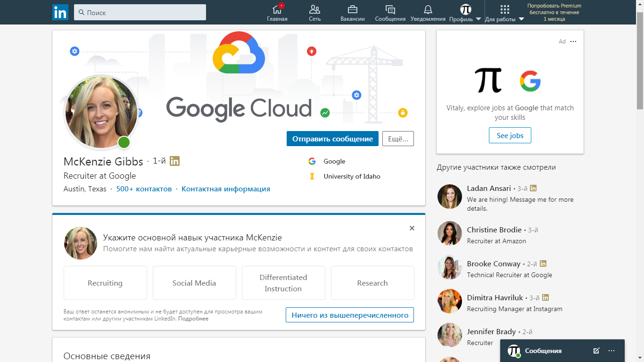644x362 pixels.
Task: Open Christine Brodie's profile photo
Action: [x=450, y=233]
